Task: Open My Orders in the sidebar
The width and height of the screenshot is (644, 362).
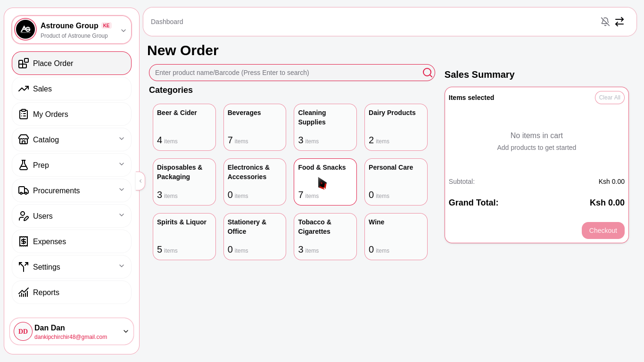Action: [72, 114]
